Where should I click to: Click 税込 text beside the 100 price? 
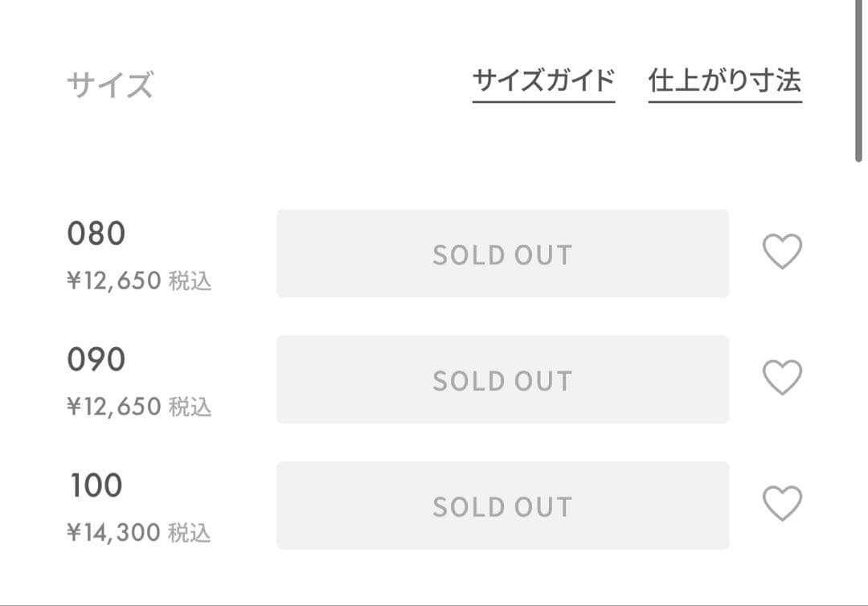(x=190, y=532)
